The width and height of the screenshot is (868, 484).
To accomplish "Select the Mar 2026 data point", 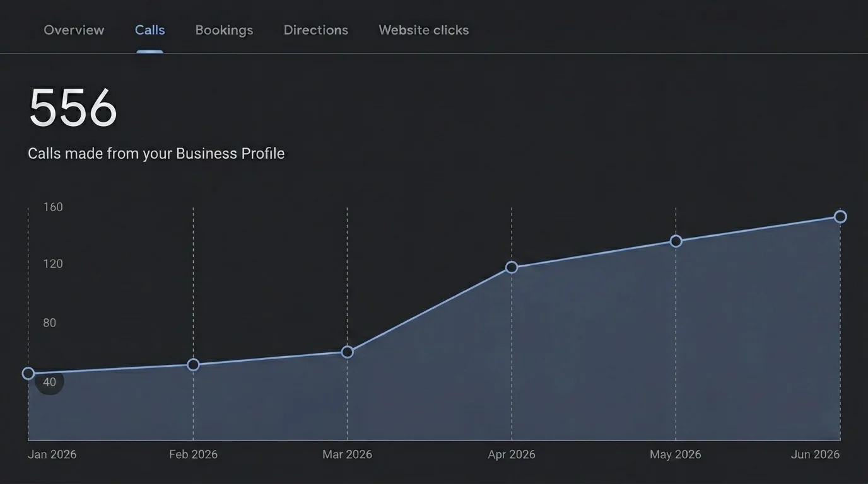I will coord(347,352).
